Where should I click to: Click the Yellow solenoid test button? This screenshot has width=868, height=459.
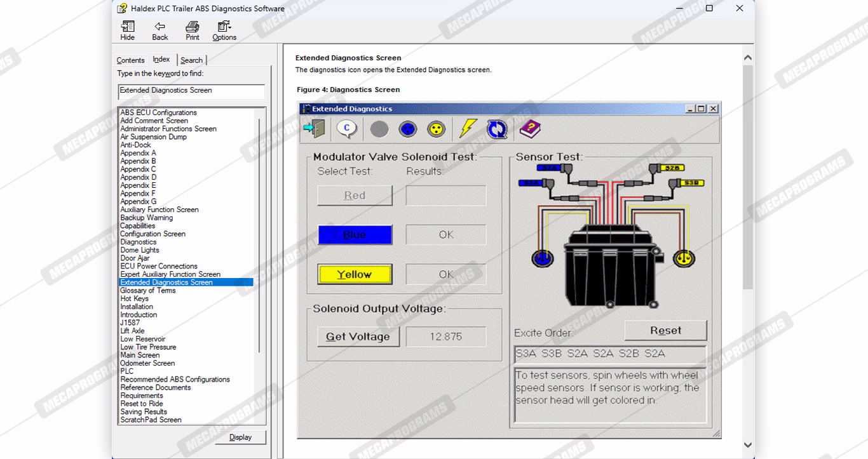(355, 274)
